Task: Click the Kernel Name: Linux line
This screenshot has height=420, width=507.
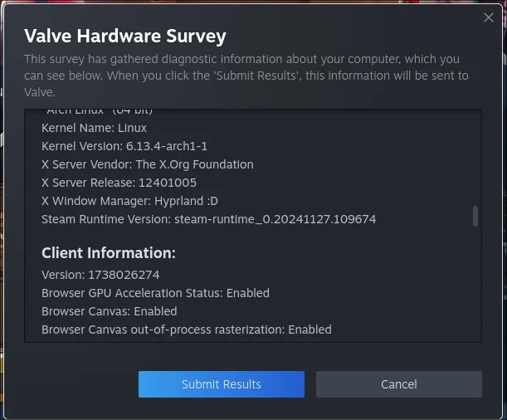Action: coord(94,128)
